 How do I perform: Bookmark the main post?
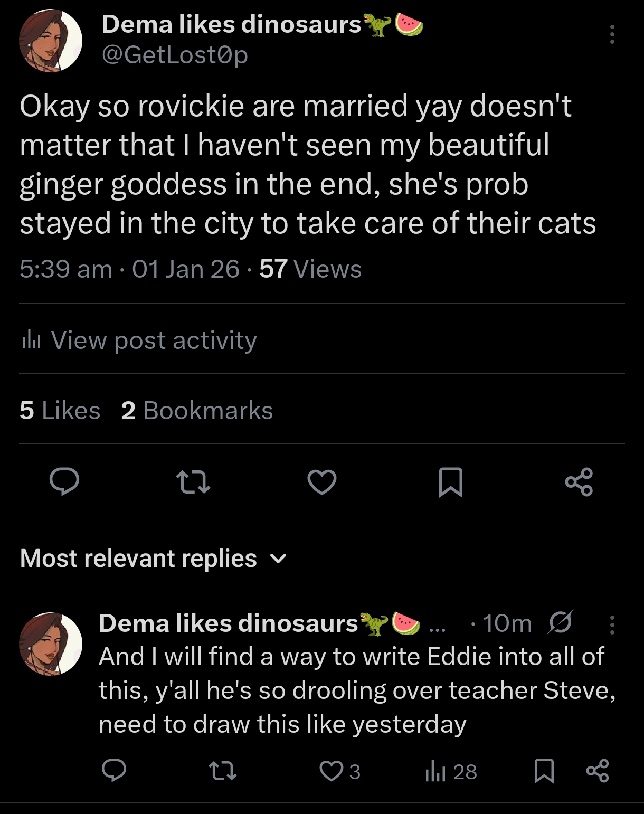coord(451,482)
